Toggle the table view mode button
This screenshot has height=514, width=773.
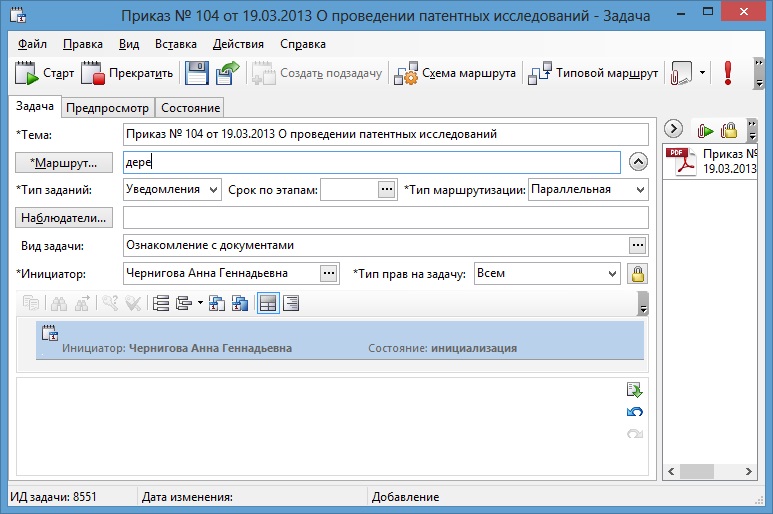pos(267,303)
